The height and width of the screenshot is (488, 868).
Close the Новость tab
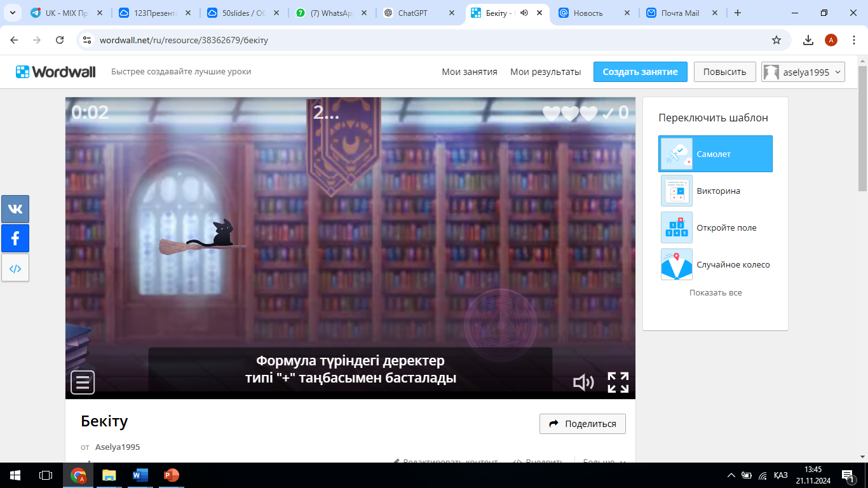click(627, 13)
